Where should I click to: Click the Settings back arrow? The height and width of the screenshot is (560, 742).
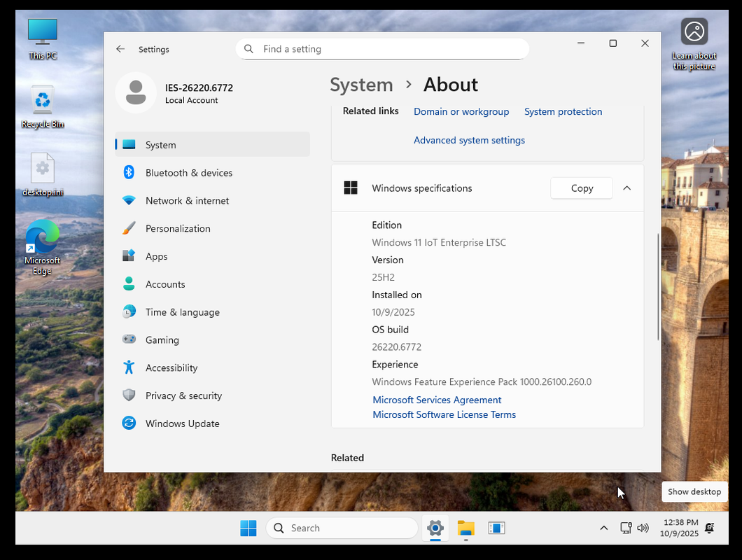click(120, 49)
